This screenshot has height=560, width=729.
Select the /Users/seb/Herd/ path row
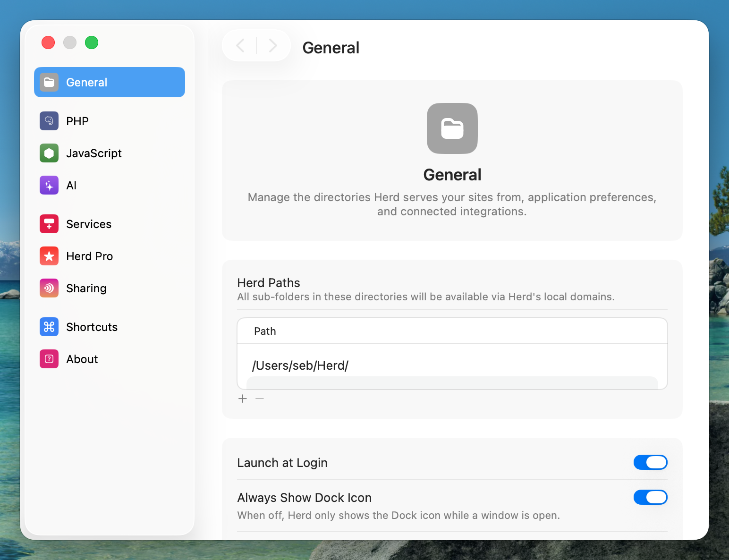[x=452, y=365]
